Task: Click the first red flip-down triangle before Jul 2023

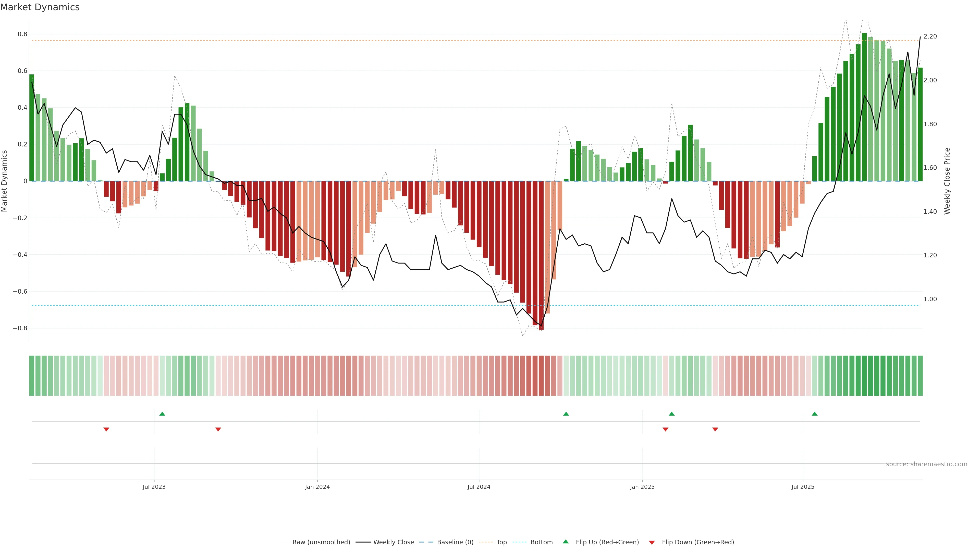Action: (106, 429)
